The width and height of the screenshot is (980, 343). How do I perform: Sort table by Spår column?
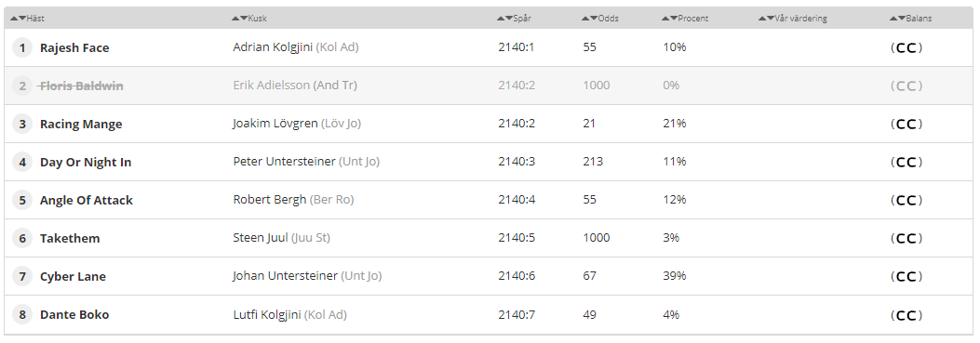[x=515, y=18]
